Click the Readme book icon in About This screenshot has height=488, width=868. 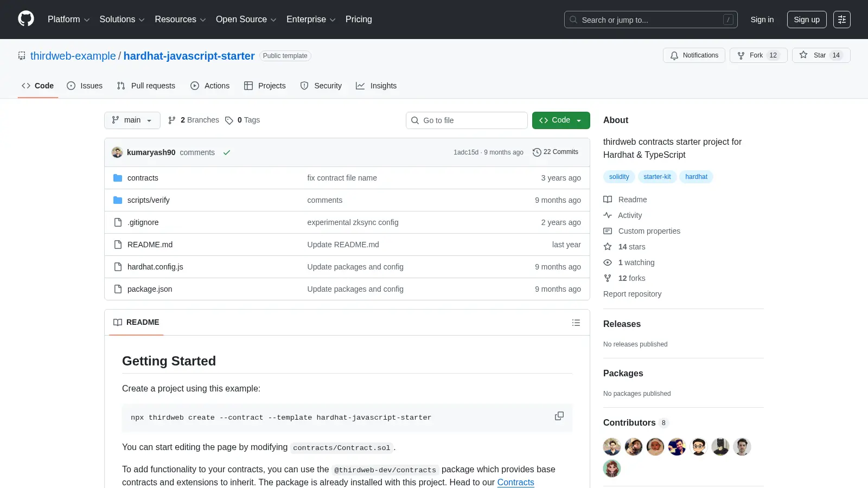pos(608,200)
